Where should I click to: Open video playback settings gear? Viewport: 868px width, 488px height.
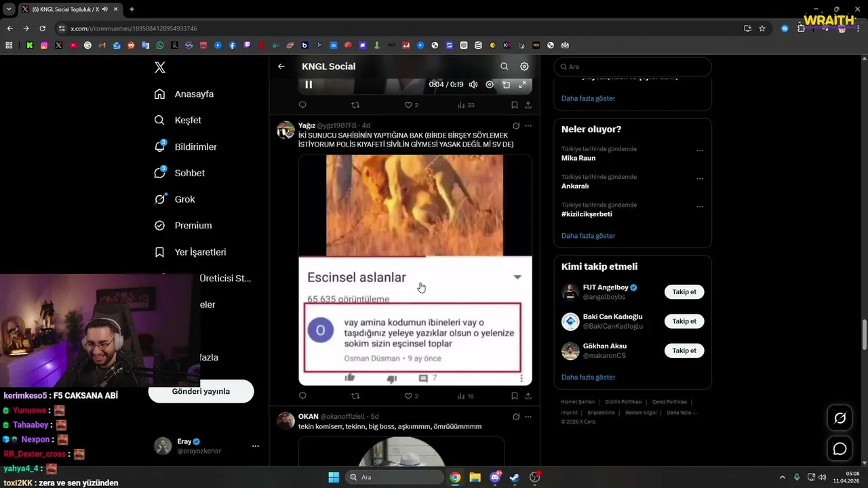click(490, 85)
